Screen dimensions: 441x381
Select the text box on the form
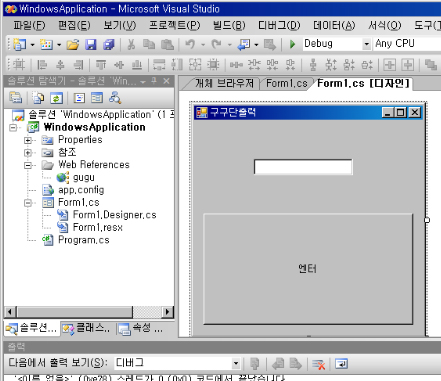click(303, 167)
